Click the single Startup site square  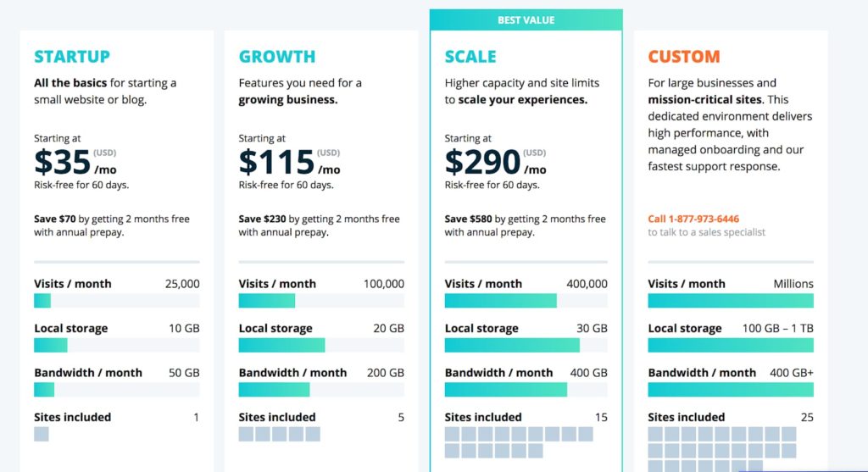pyautogui.click(x=42, y=434)
